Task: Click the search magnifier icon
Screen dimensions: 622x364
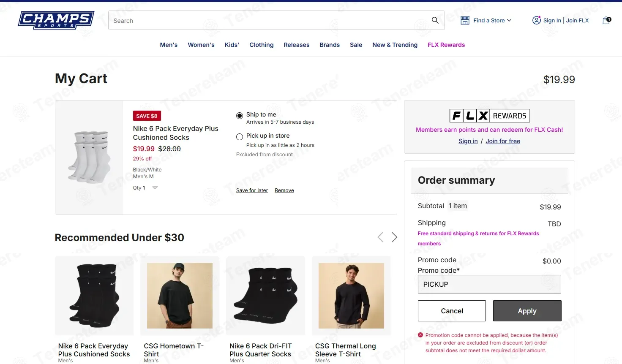Action: [x=435, y=20]
